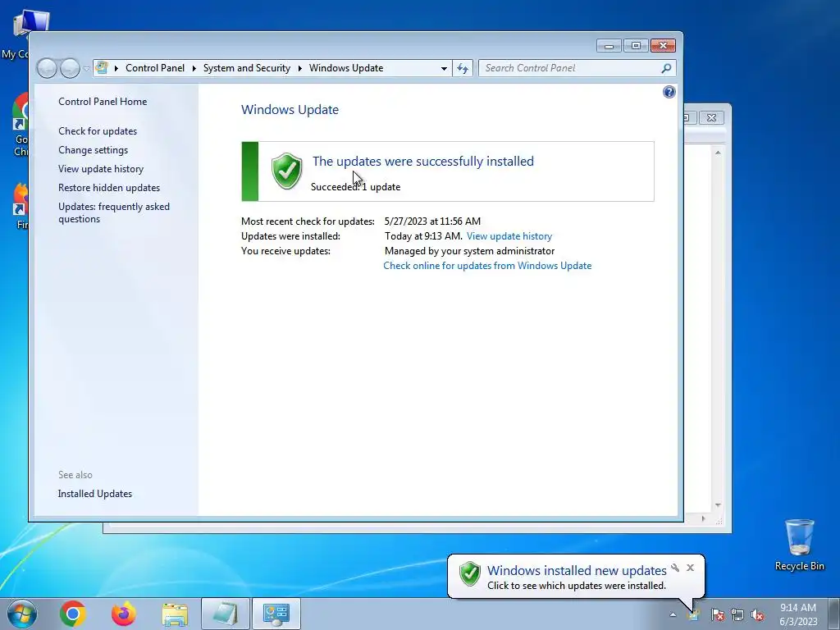Open network tray icon
Image resolution: width=840 pixels, height=630 pixels.
pos(737,614)
